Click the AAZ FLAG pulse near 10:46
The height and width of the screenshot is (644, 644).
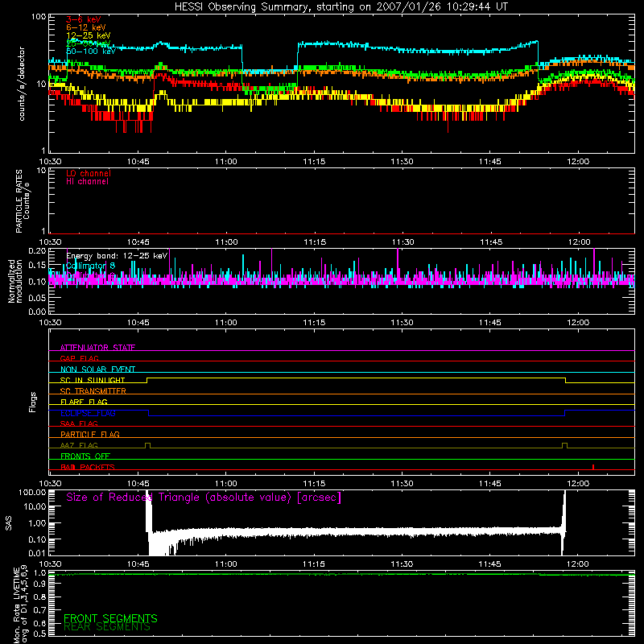[148, 446]
